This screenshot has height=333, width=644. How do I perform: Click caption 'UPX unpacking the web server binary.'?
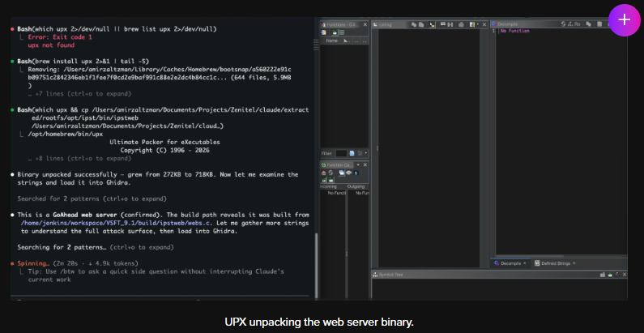[x=319, y=322]
